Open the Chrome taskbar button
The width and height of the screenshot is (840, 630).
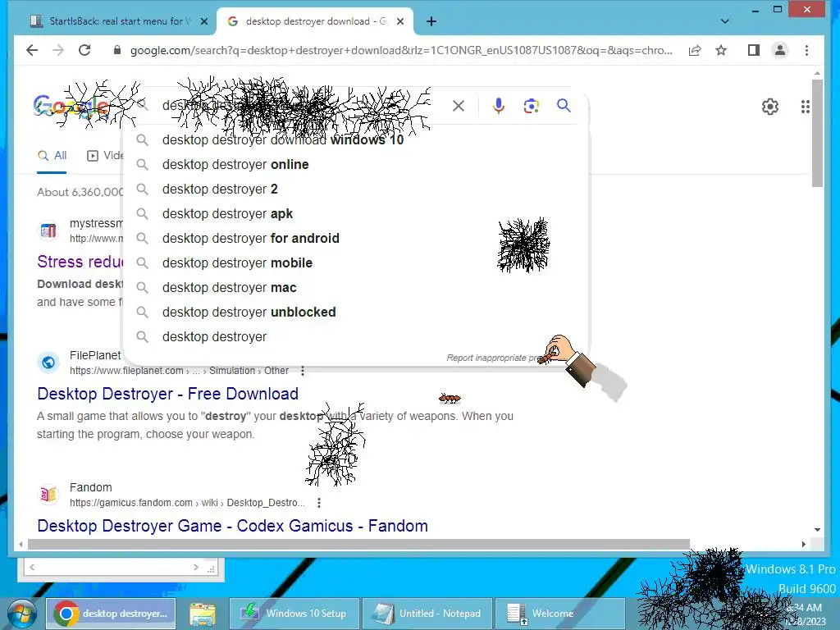112,614
